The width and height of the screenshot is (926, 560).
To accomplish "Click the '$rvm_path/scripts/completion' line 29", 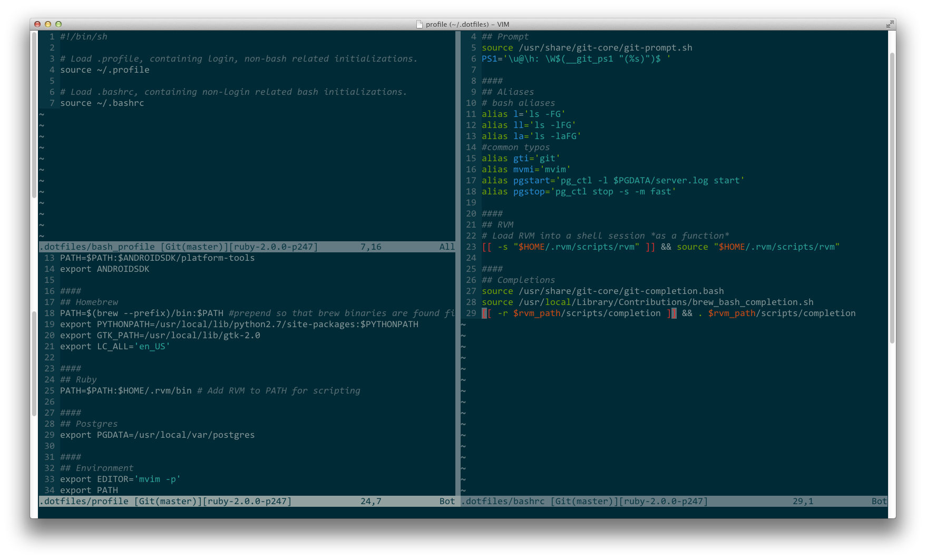I will point(669,313).
